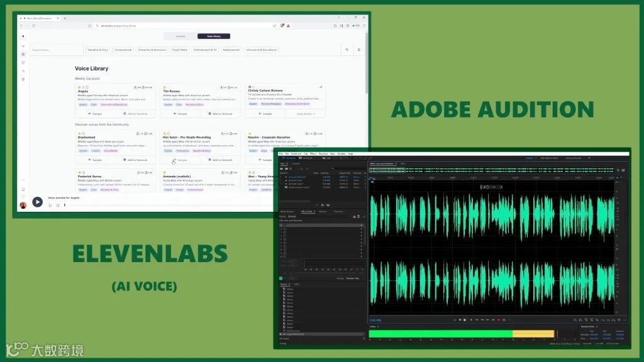Filter by Characters & Animation category

152,50
